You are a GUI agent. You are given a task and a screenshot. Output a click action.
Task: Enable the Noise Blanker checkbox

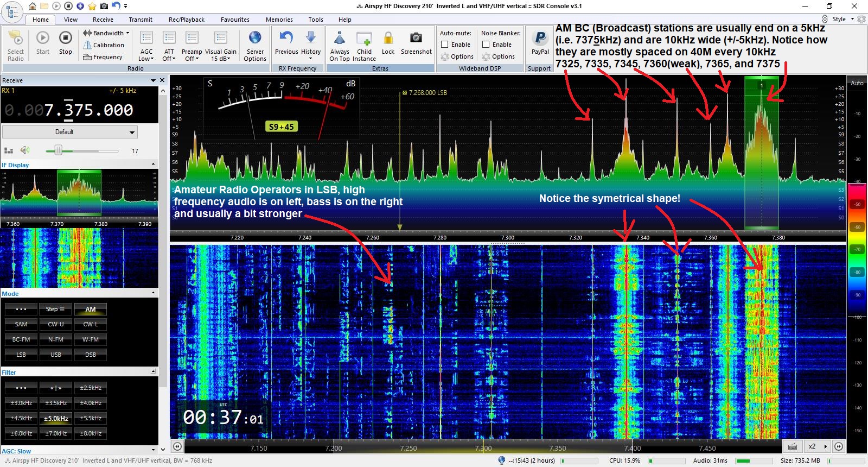(486, 45)
